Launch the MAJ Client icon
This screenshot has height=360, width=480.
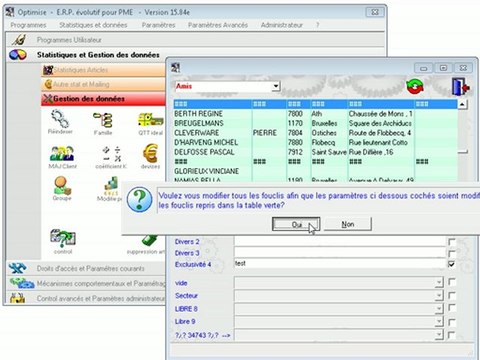(x=62, y=153)
